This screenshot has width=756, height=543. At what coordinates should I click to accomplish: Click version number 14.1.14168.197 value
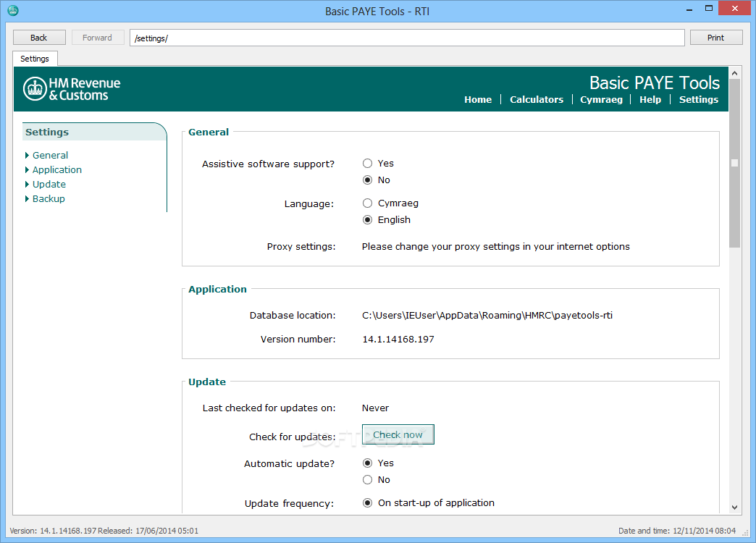398,340
